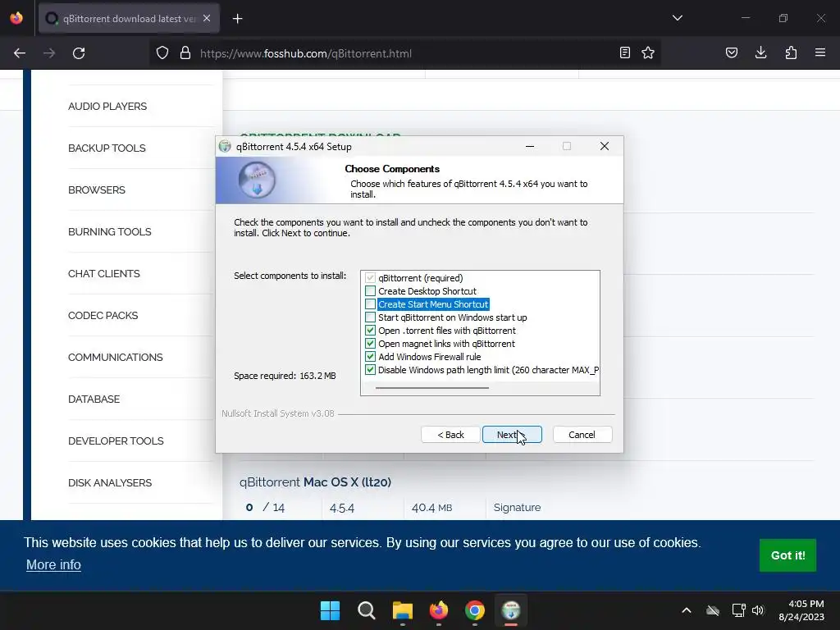The image size is (840, 630).
Task: Switch to Firefox in taskbar
Action: 439,610
